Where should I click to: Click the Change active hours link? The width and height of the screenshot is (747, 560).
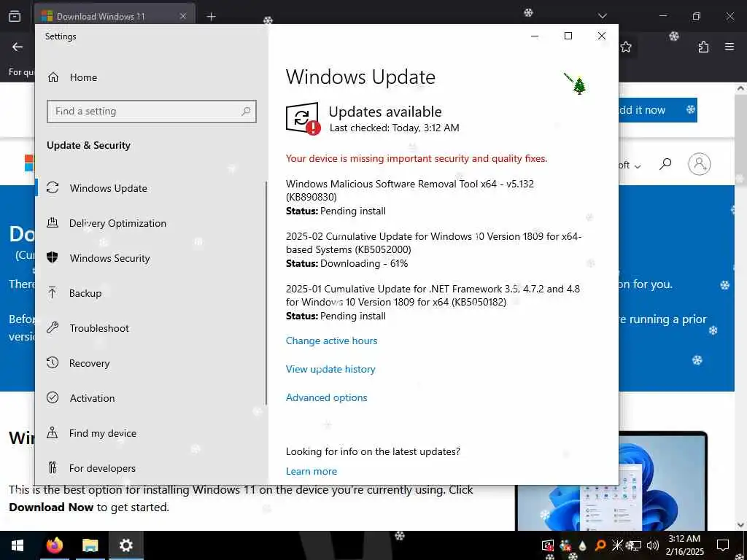pos(332,341)
